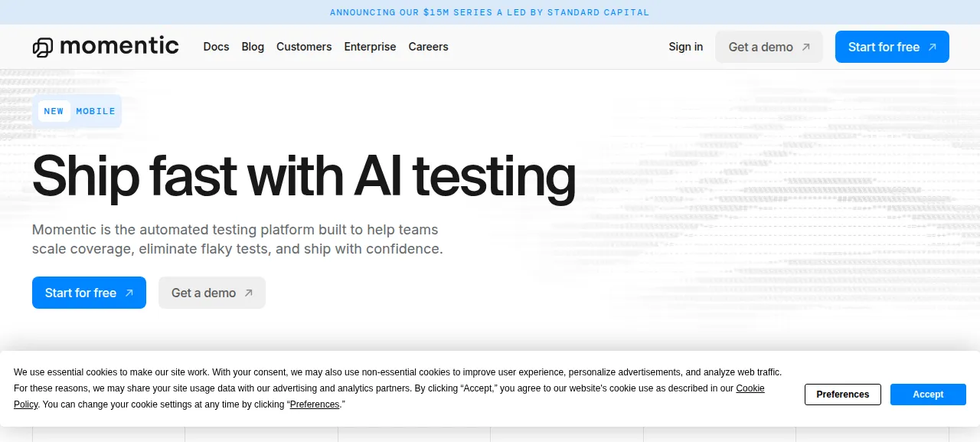Click the arrow icon on hero Get a demo

[x=248, y=293]
